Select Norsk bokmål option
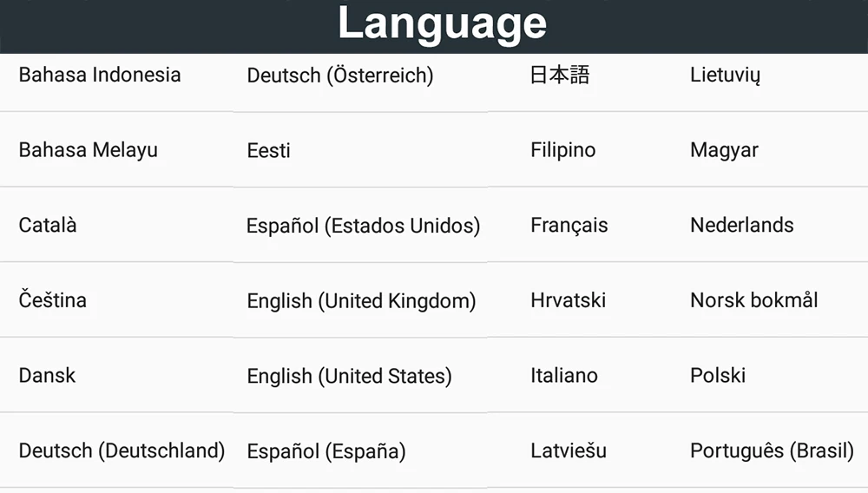Image resolution: width=868 pixels, height=493 pixels. [754, 300]
